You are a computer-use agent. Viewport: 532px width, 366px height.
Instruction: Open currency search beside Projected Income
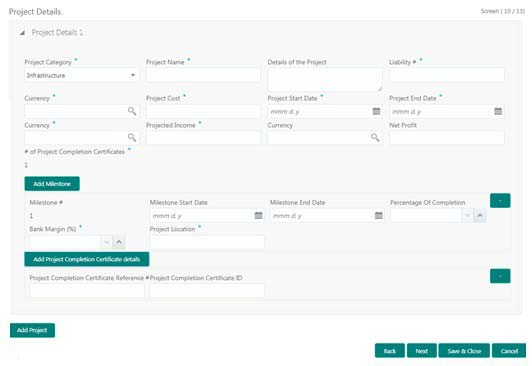pos(132,138)
